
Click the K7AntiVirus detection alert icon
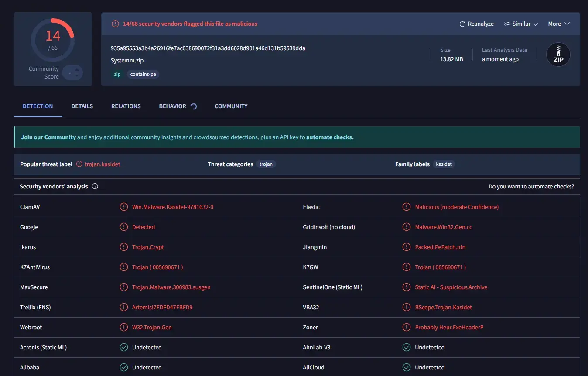[x=124, y=267]
